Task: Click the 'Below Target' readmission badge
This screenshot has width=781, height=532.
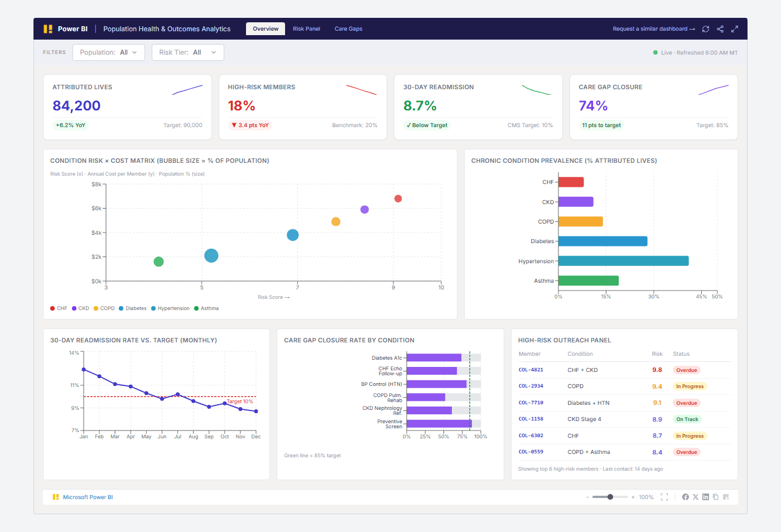Action: (427, 125)
